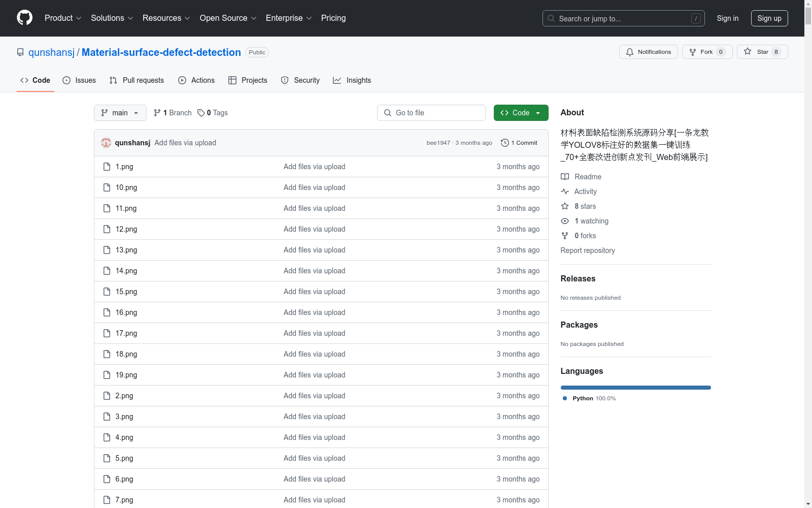
Task: Click the Go to file input
Action: (x=431, y=113)
